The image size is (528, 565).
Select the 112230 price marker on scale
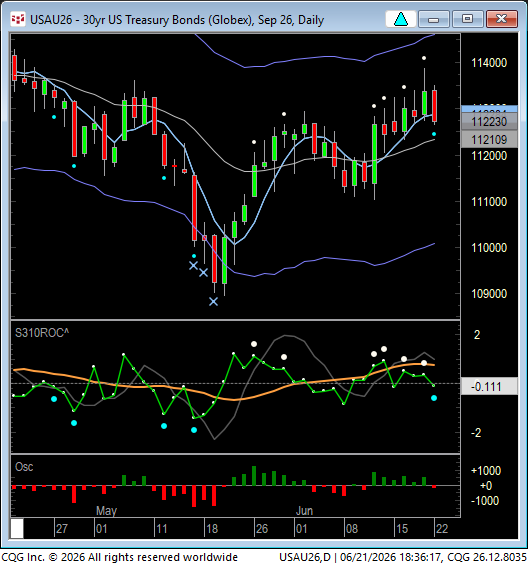pyautogui.click(x=489, y=121)
